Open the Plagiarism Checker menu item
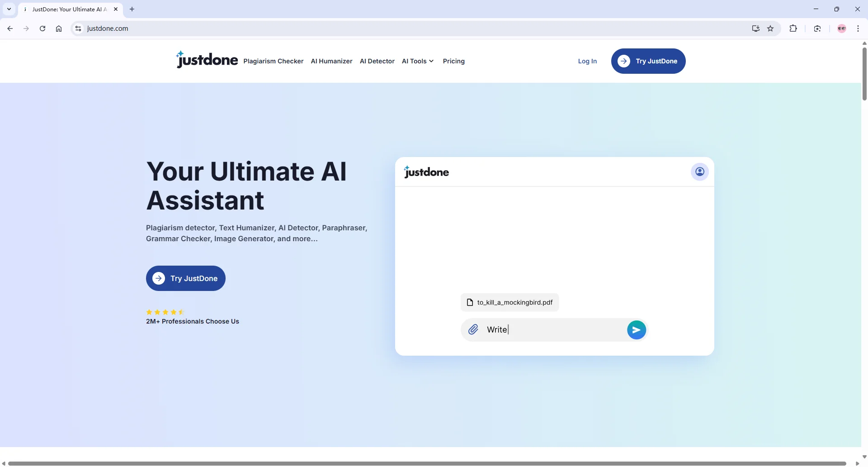 click(x=273, y=61)
